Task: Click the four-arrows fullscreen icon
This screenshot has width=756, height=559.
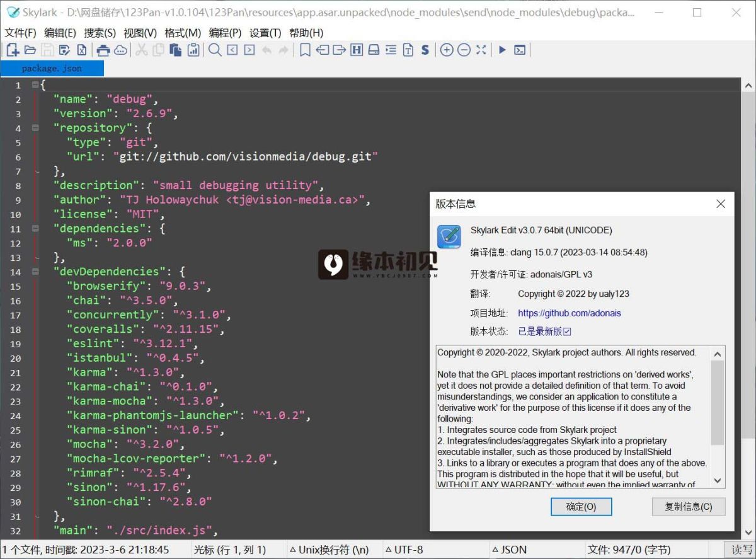Action: 481,50
